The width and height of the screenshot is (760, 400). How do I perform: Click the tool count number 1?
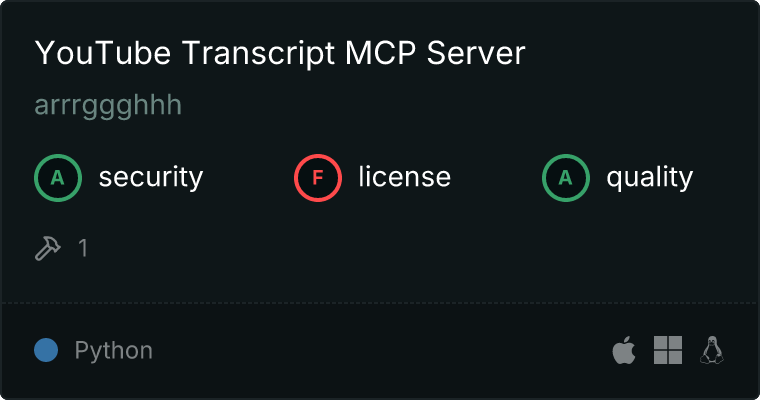[83, 248]
